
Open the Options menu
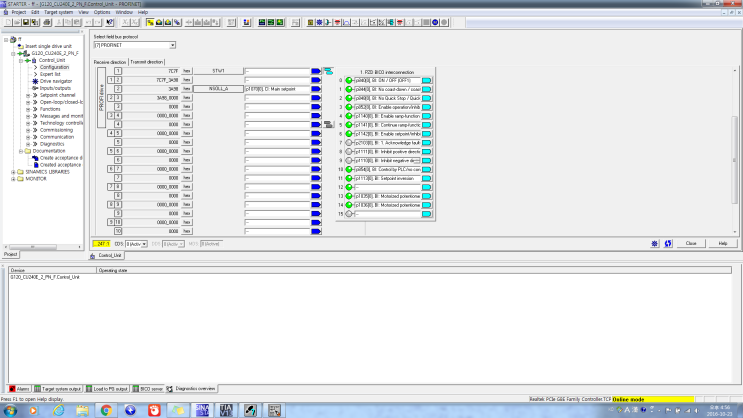[x=101, y=12]
